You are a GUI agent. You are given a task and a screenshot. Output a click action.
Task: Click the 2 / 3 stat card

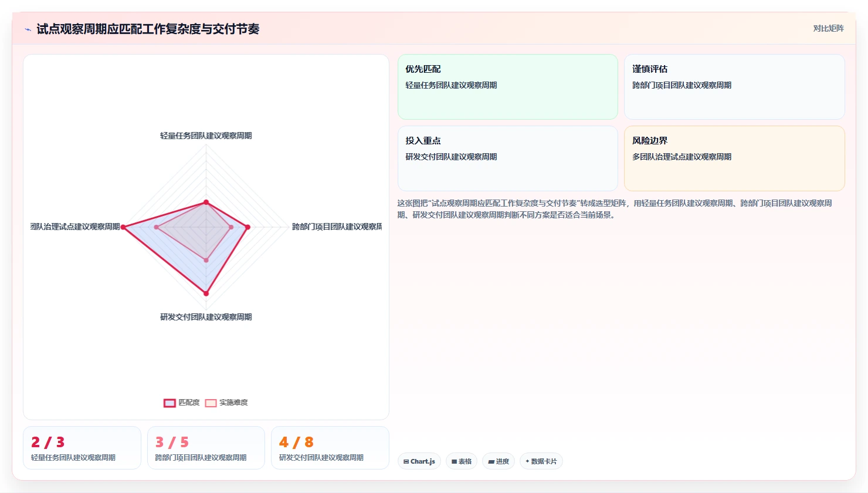pyautogui.click(x=82, y=448)
